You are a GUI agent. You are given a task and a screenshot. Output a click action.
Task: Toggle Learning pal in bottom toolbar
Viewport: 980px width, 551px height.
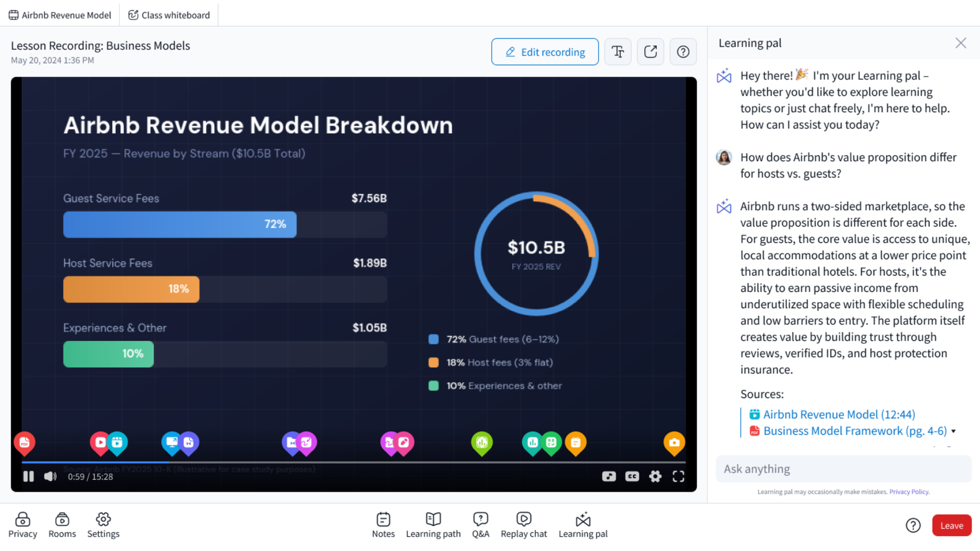(x=583, y=525)
